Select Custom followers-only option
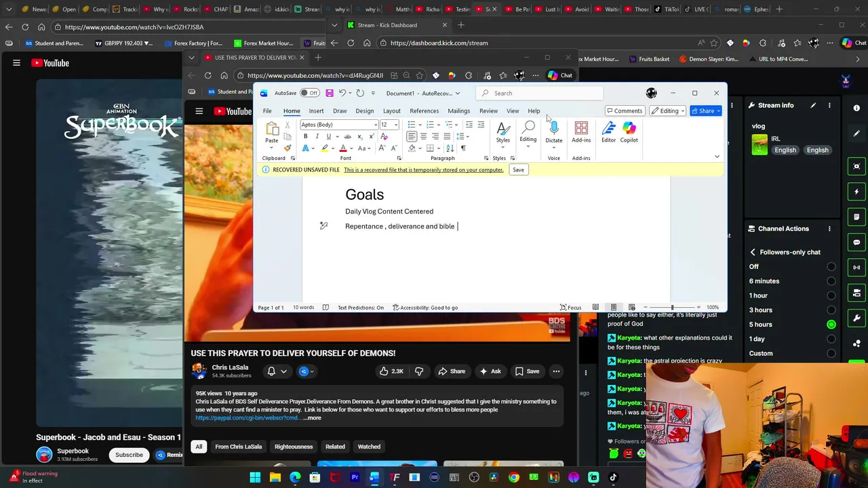 (831, 353)
